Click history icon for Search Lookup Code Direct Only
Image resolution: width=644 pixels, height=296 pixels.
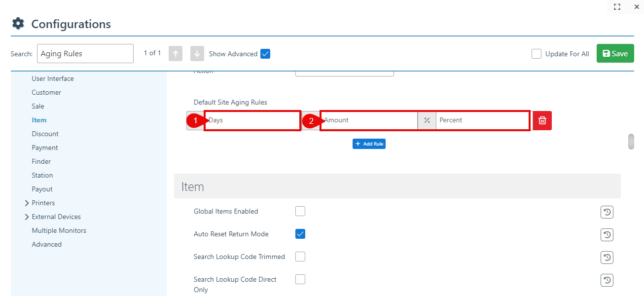click(607, 280)
